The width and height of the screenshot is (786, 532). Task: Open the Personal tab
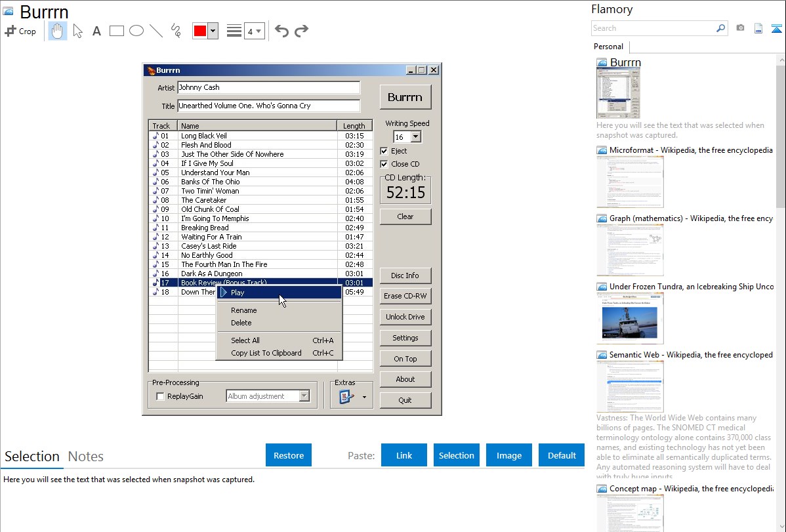[x=609, y=47]
